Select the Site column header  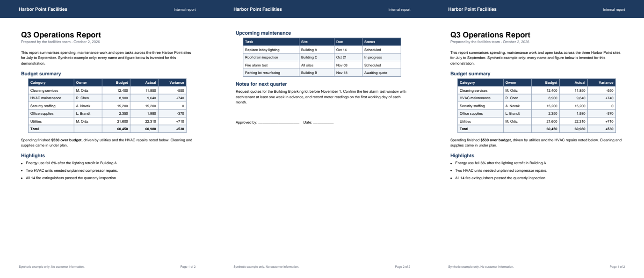tap(317, 42)
